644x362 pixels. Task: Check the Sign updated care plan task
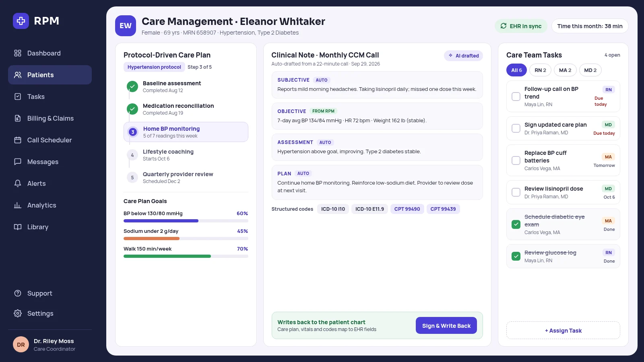point(516,128)
